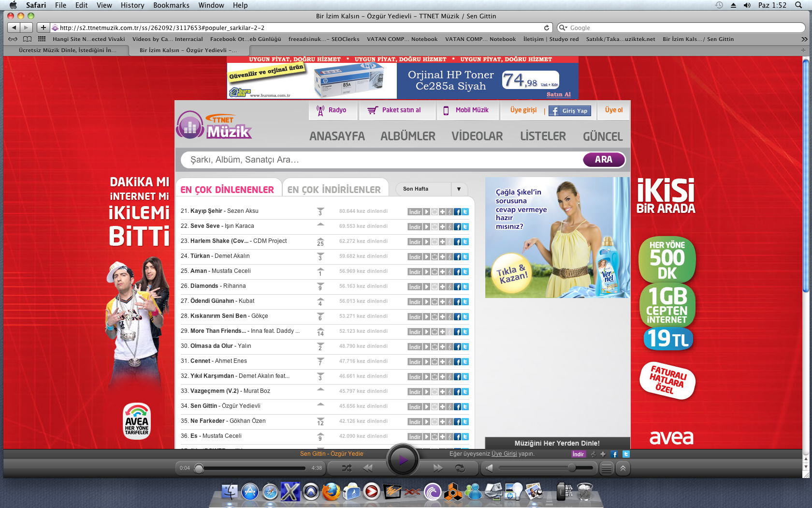Select the EN ÇOK DİNLENENLER tab

click(x=227, y=190)
